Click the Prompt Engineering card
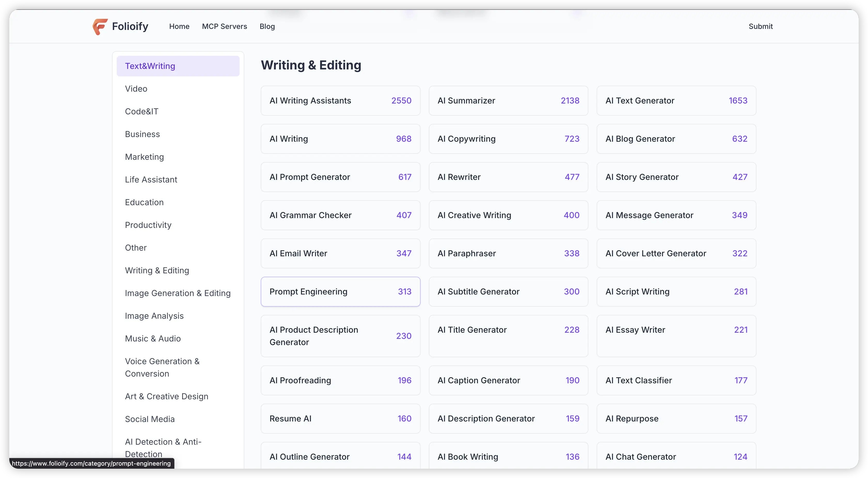 (340, 292)
